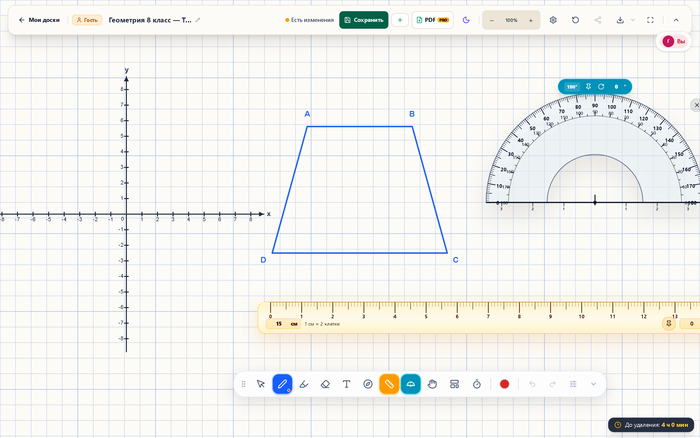700x438 pixels.
Task: Edit board title with pencil icon
Action: click(x=198, y=20)
